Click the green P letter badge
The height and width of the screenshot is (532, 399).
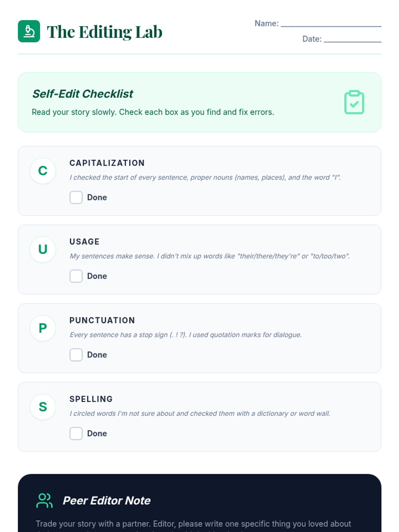tap(43, 328)
